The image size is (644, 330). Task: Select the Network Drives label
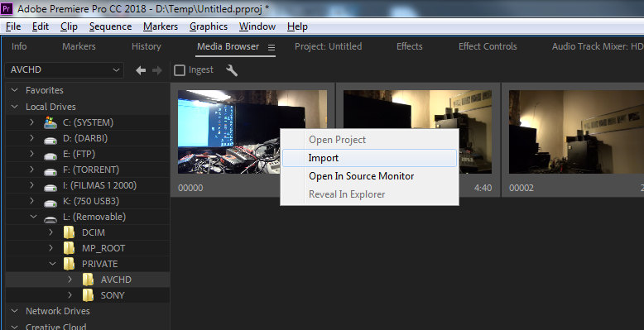57,311
